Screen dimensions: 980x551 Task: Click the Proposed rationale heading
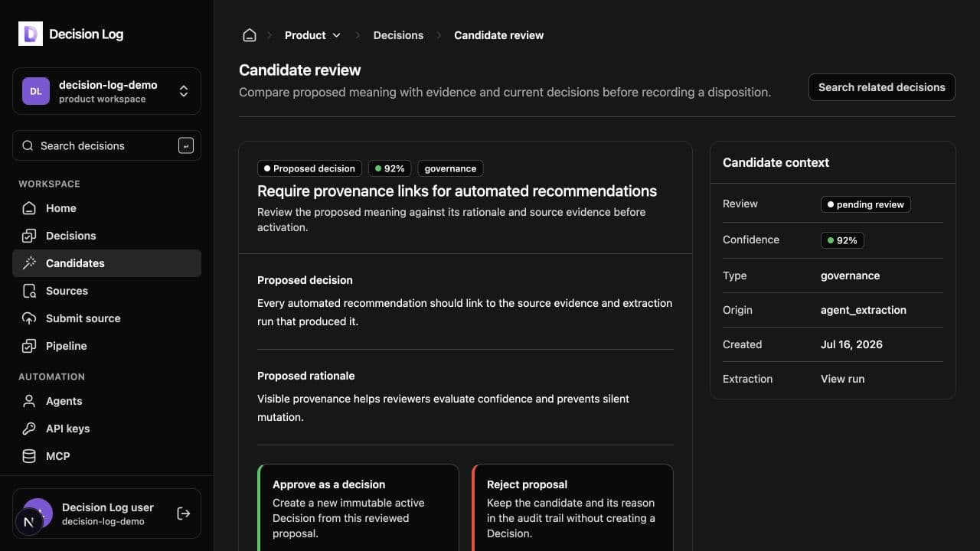pos(305,376)
